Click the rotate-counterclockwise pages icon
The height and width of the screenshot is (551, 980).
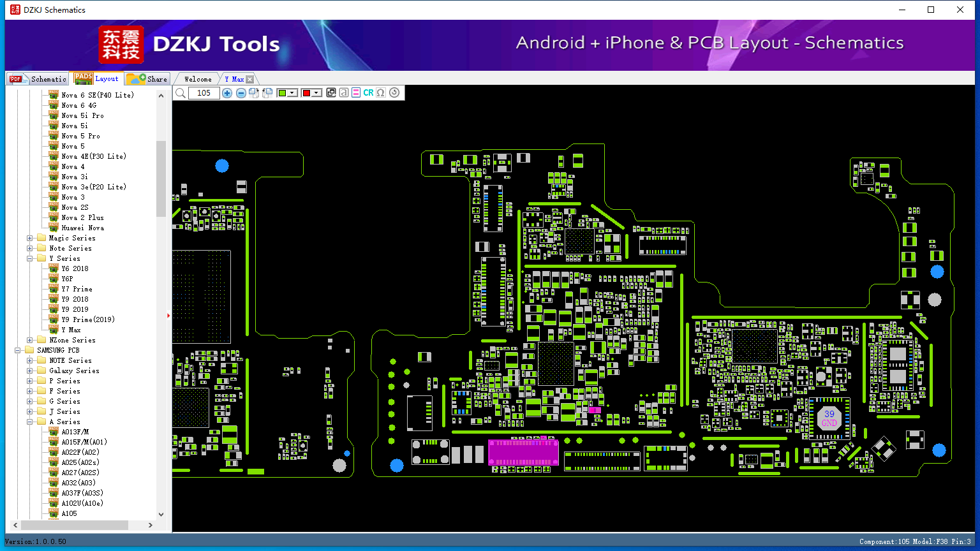point(267,93)
